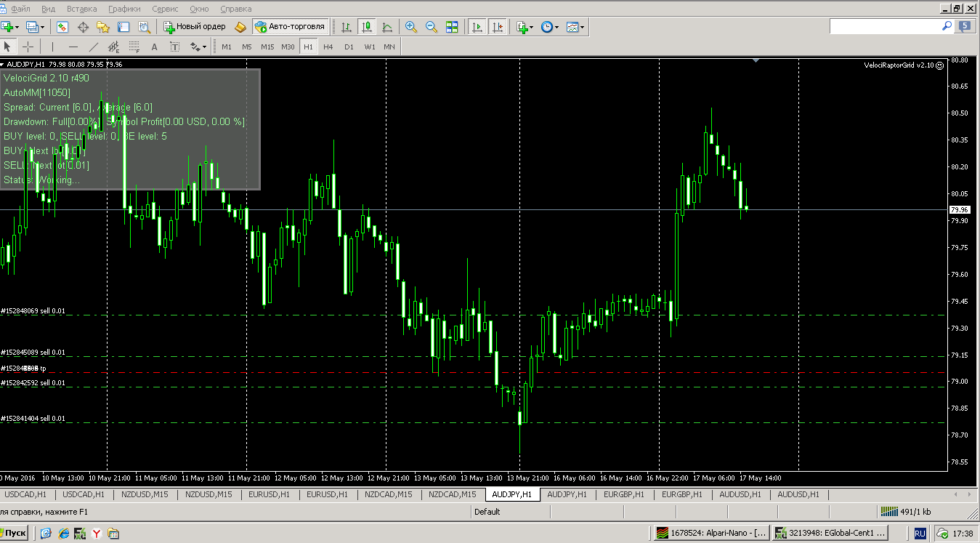980x543 pixels.
Task: Zoom in on the chart
Action: click(411, 27)
